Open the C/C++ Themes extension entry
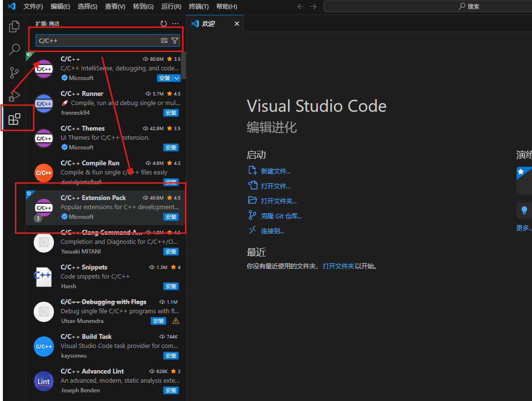Image resolution: width=532 pixels, height=401 pixels. pos(105,138)
